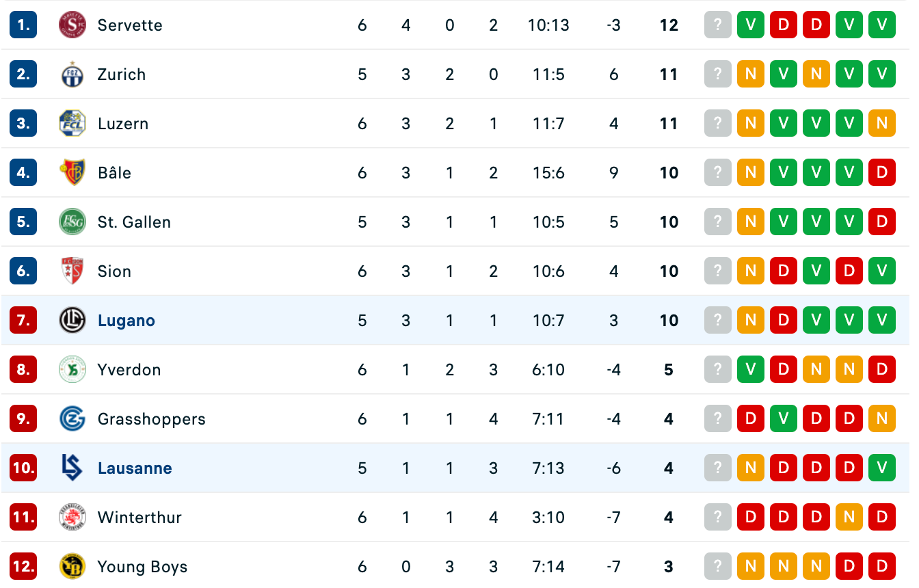Open the St. Gallen crest icon
This screenshot has height=588, width=919.
pyautogui.click(x=72, y=222)
